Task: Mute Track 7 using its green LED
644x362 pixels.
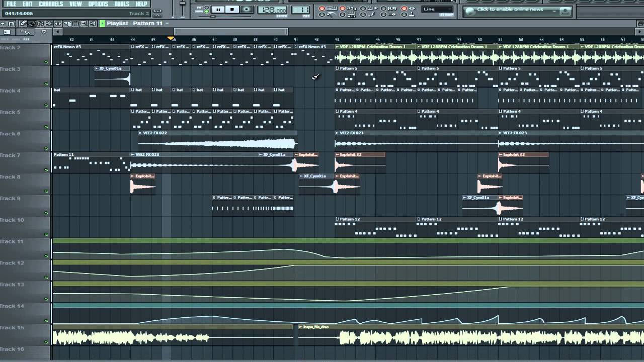Action: coord(46,170)
